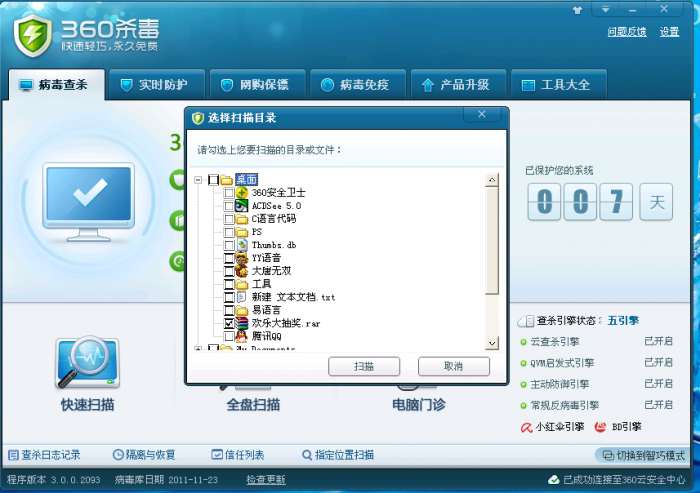This screenshot has width=700, height=493.
Task: Switch to the 网购保镖 tab
Action: point(258,84)
